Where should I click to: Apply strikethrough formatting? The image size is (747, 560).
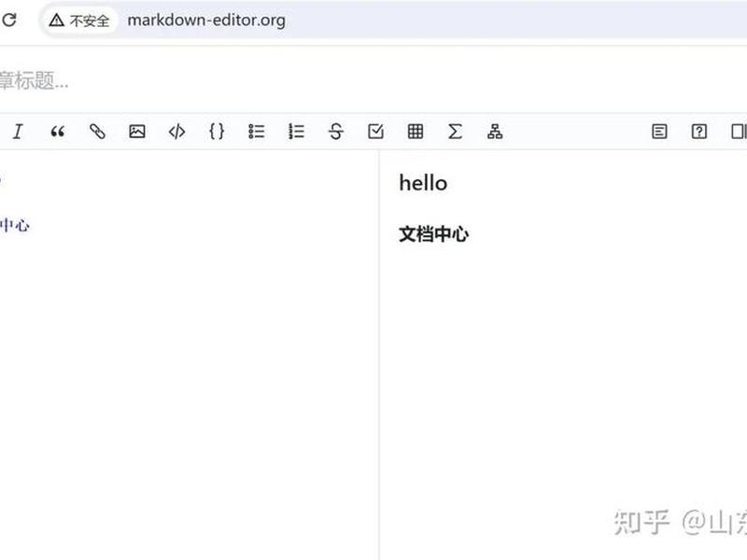pos(336,132)
